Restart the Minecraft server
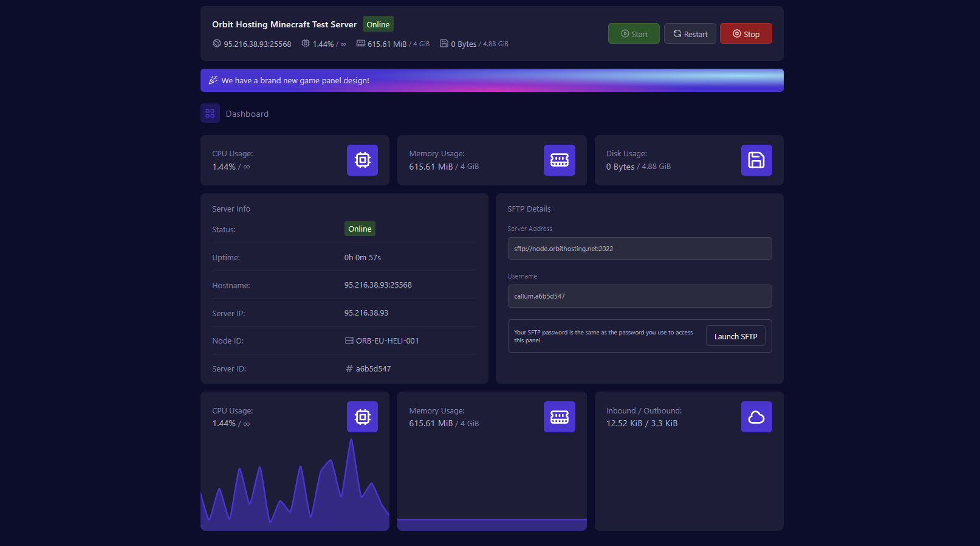Viewport: 980px width, 546px height. pyautogui.click(x=690, y=34)
